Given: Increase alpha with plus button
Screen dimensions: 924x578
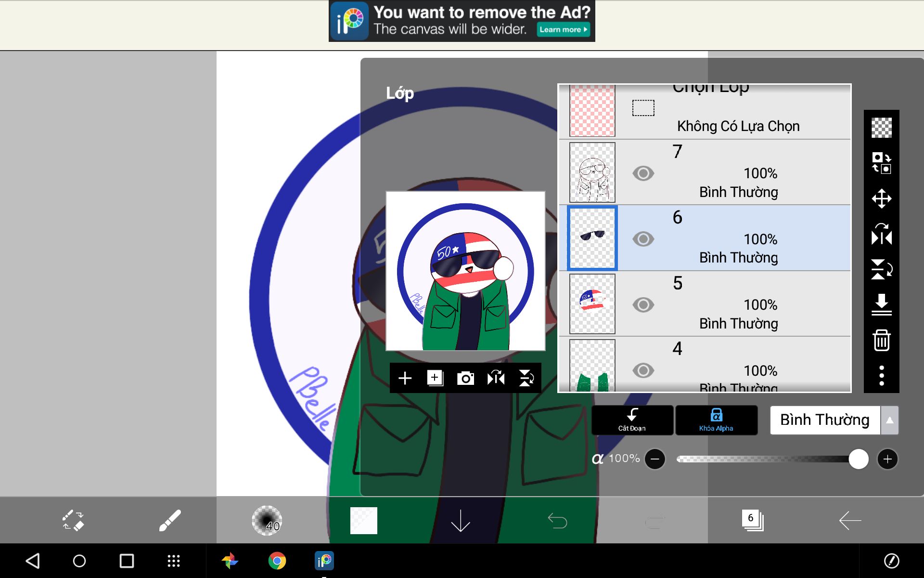Looking at the screenshot, I should [887, 459].
